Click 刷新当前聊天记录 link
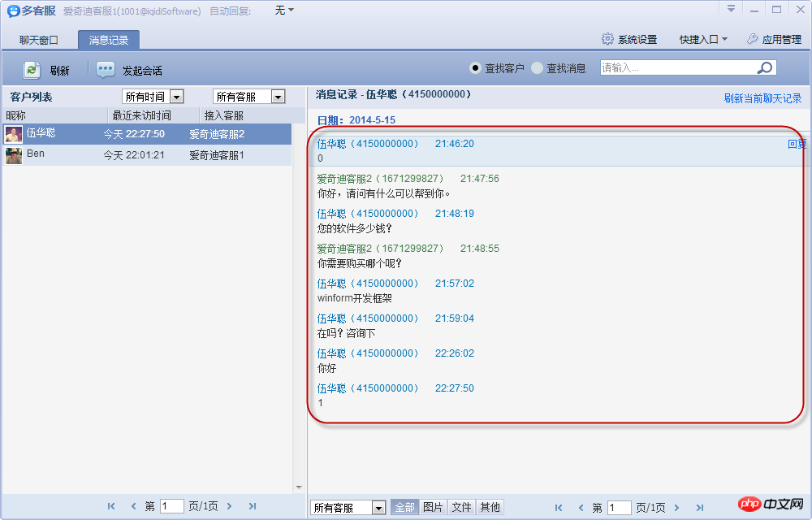This screenshot has height=520, width=812. click(x=762, y=98)
